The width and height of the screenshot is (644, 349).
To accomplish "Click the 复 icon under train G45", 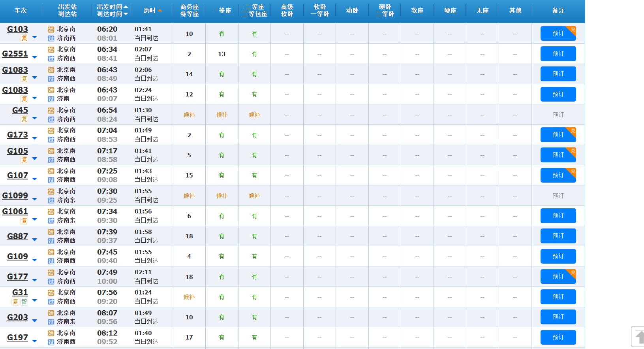I will [x=24, y=119].
